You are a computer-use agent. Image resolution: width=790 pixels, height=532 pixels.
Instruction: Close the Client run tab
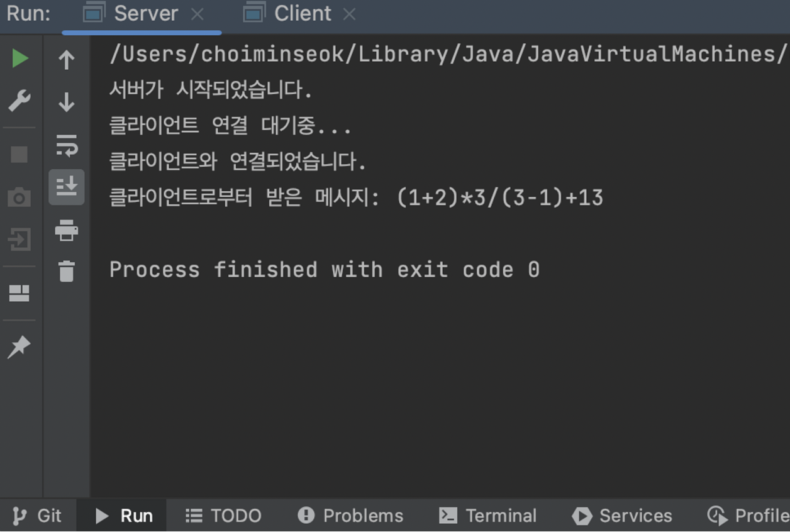coord(350,14)
